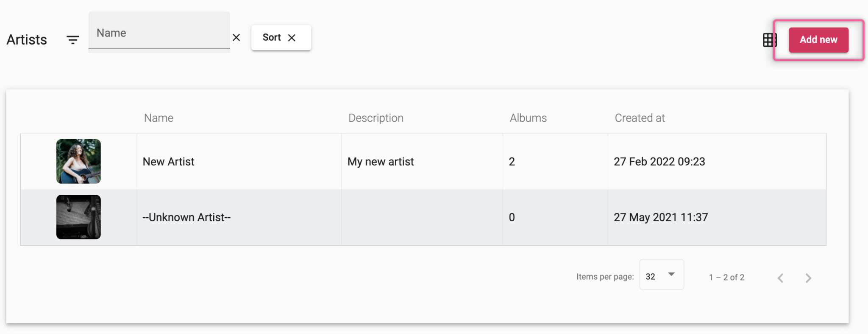This screenshot has width=868, height=334.
Task: Click the Created at column header
Action: (640, 118)
